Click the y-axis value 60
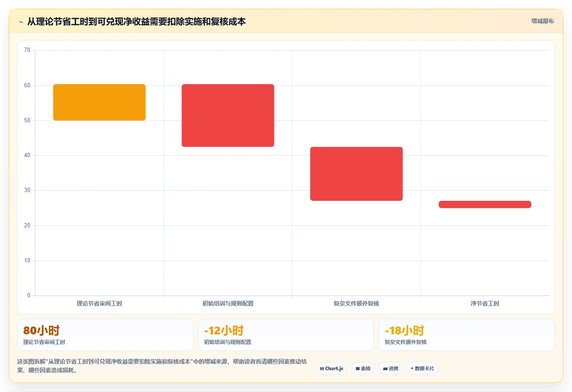Image resolution: width=572 pixels, height=392 pixels. 27,86
